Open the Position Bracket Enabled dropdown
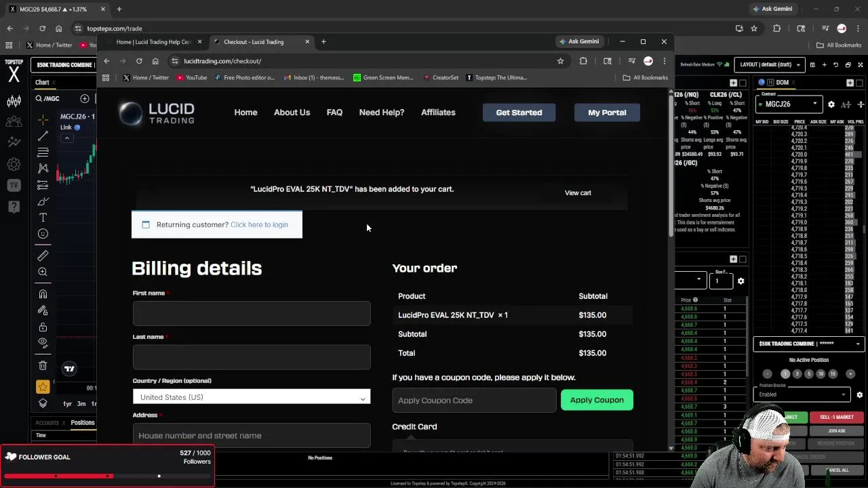Image resolution: width=868 pixels, height=488 pixels. 802,394
